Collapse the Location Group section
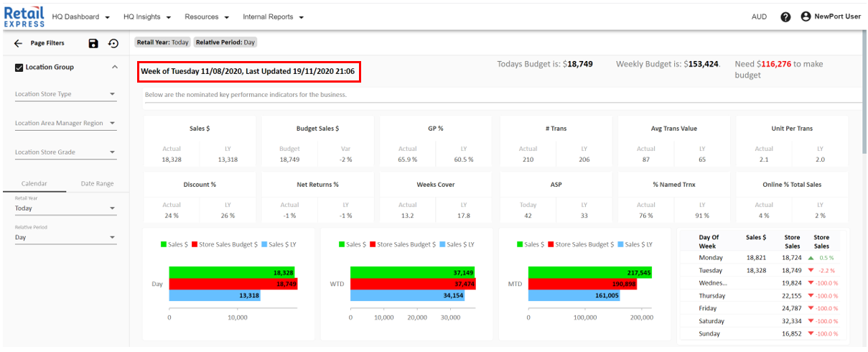 coord(115,68)
